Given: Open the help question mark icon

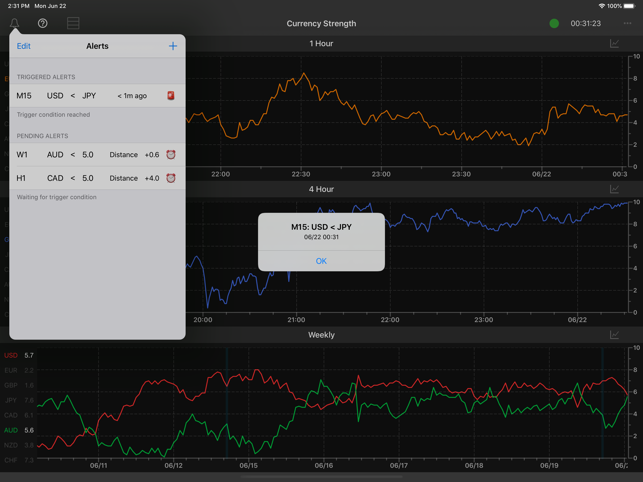Looking at the screenshot, I should click(43, 23).
